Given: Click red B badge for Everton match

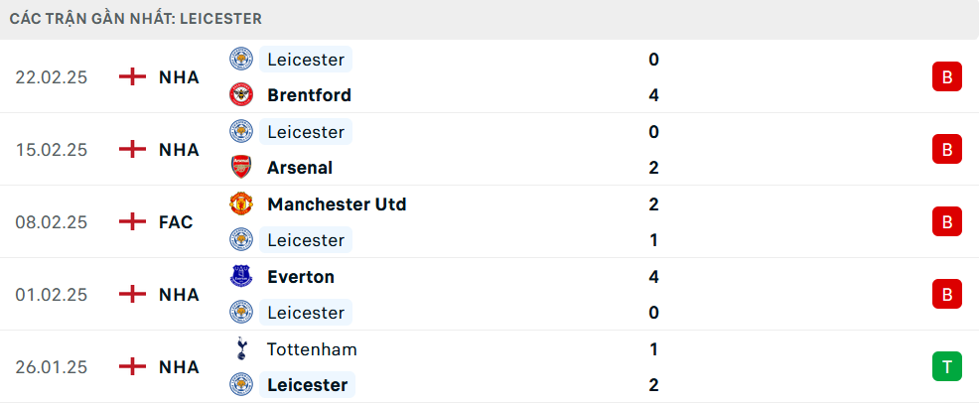Looking at the screenshot, I should [946, 295].
